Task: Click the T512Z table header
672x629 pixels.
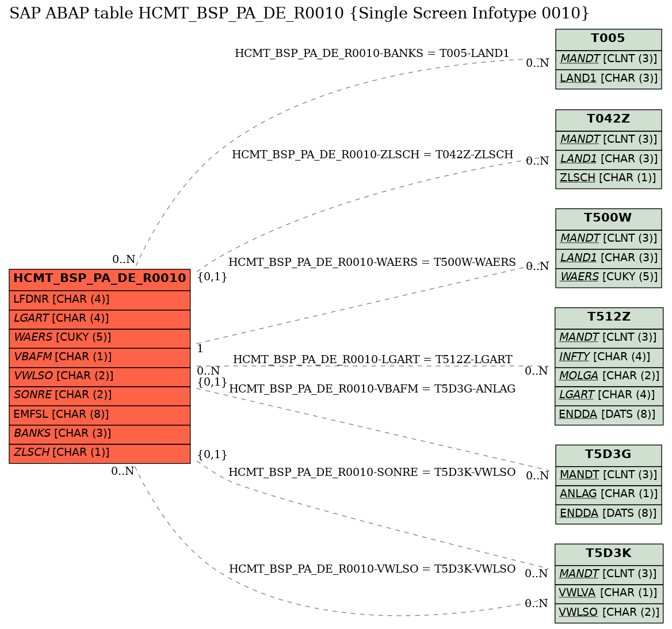Action: tap(609, 318)
